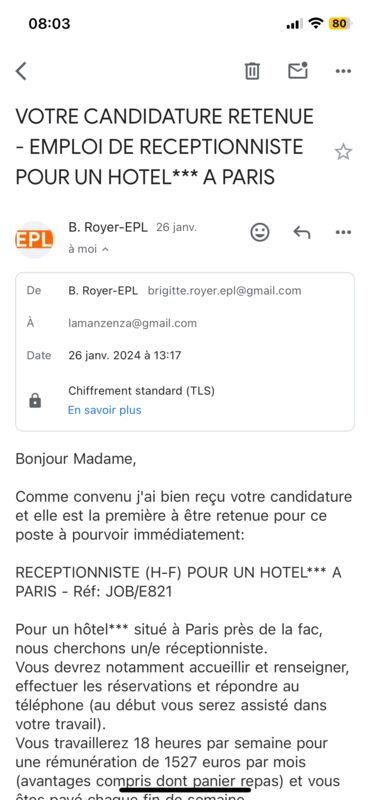Screen dimensions: 370x800
Task: Tap the encryption padlock icon
Action: [x=35, y=401]
